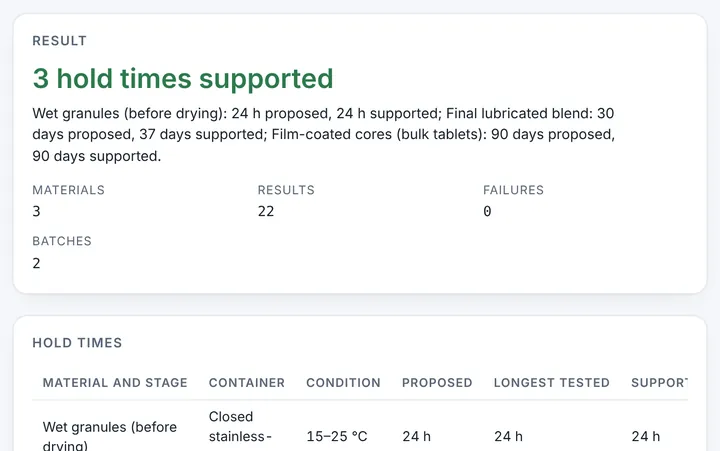Screen dimensions: 720x451
Task: Click the CONTAINER column header
Action: point(247,383)
